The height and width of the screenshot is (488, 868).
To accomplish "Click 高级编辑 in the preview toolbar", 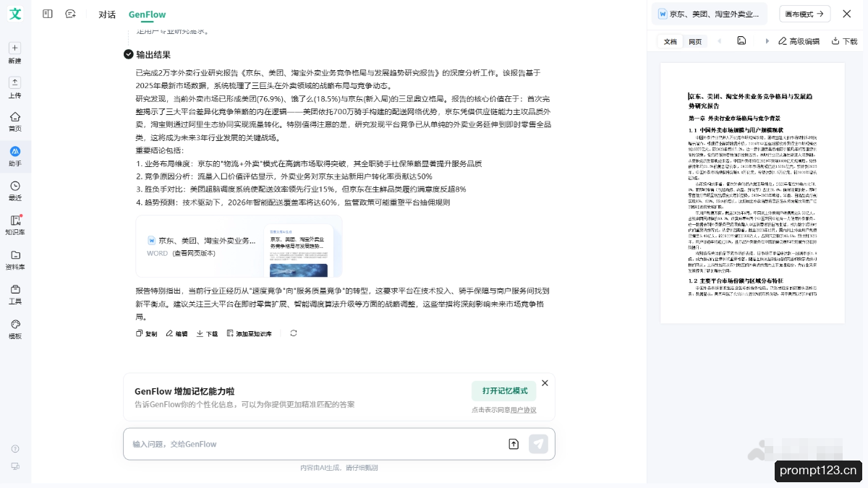I will tap(799, 41).
